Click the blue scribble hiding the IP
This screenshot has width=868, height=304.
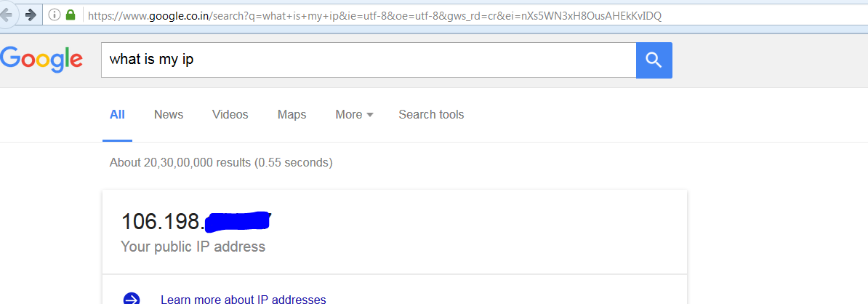[238, 220]
